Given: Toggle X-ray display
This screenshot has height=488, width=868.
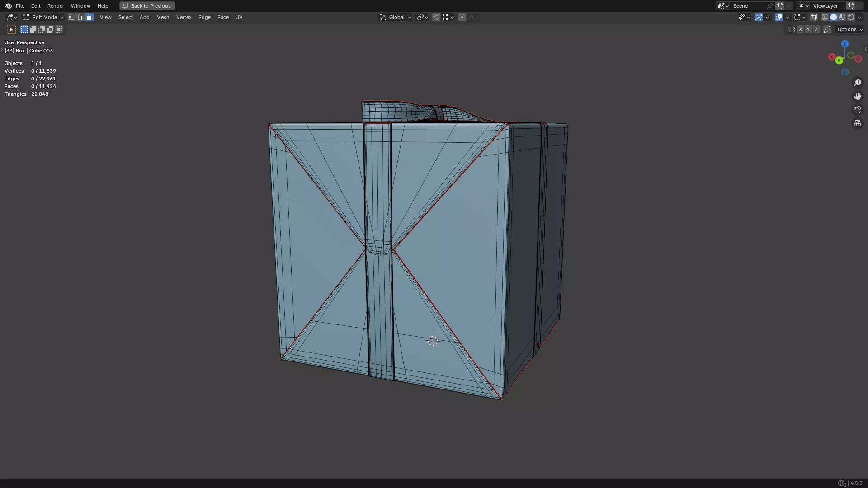Looking at the screenshot, I should click(x=814, y=17).
